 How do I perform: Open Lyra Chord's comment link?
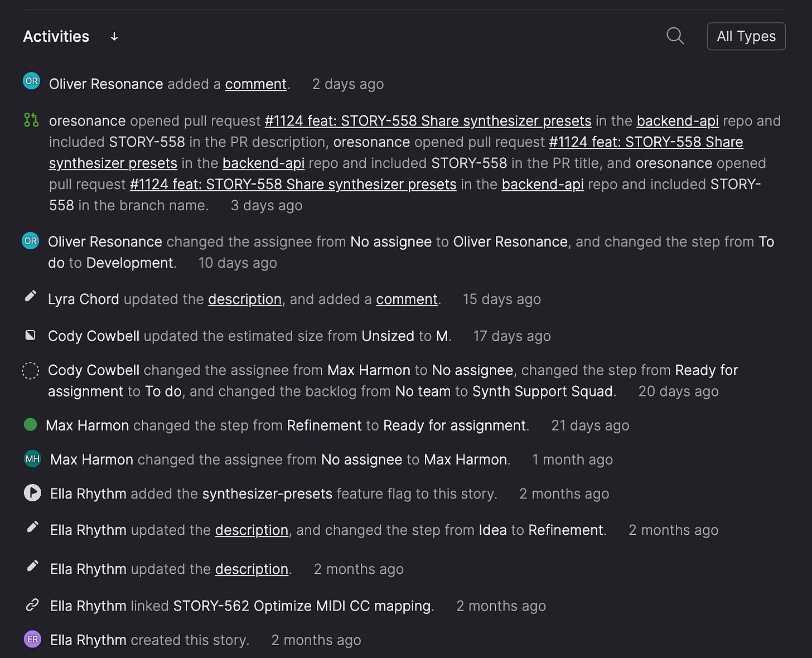406,299
